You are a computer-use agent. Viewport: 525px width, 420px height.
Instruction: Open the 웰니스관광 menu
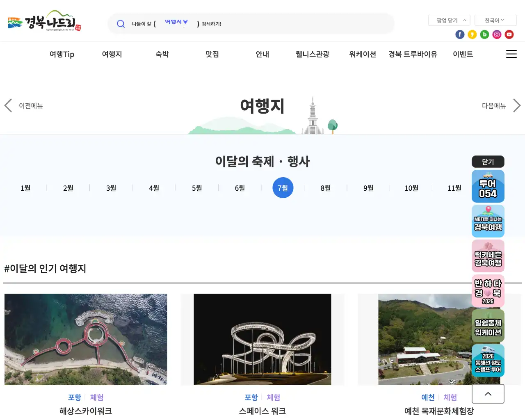[313, 54]
